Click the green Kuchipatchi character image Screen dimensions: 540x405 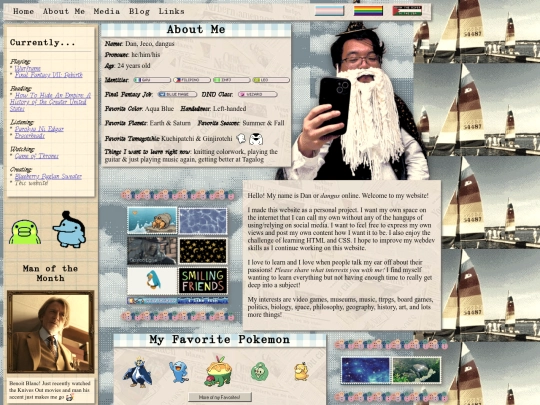point(24,232)
